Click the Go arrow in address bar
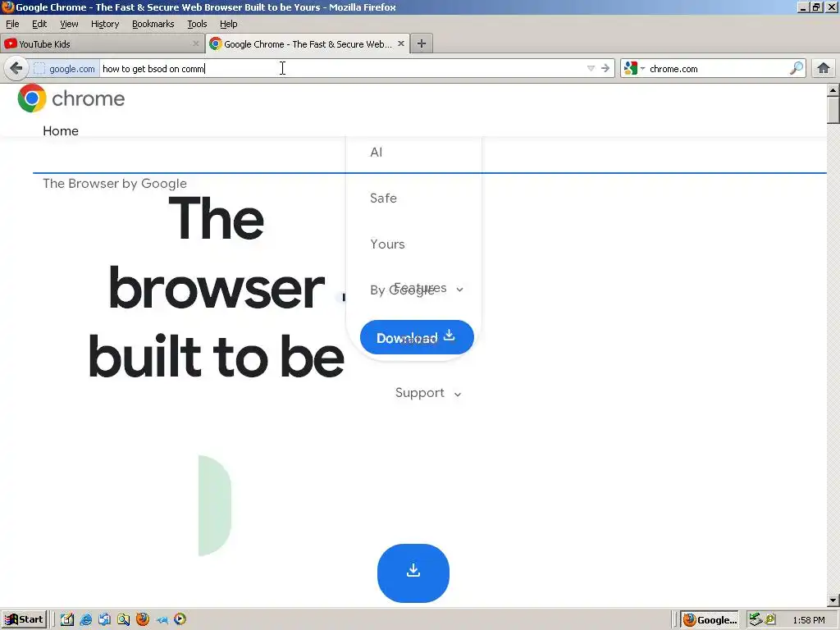The image size is (840, 630). (605, 68)
